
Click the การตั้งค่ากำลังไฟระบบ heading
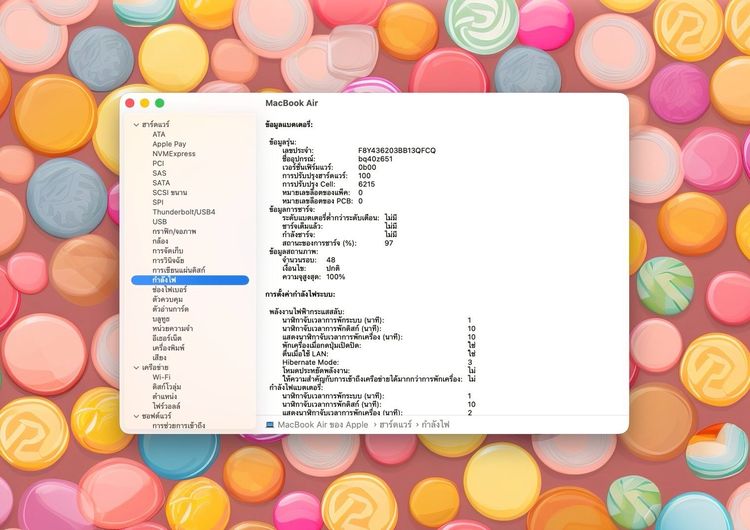click(300, 295)
